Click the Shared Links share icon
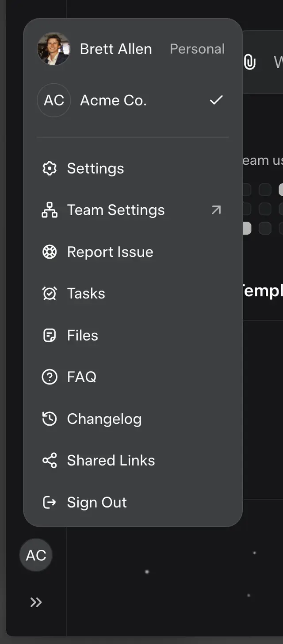This screenshot has height=644, width=283. coord(50,461)
